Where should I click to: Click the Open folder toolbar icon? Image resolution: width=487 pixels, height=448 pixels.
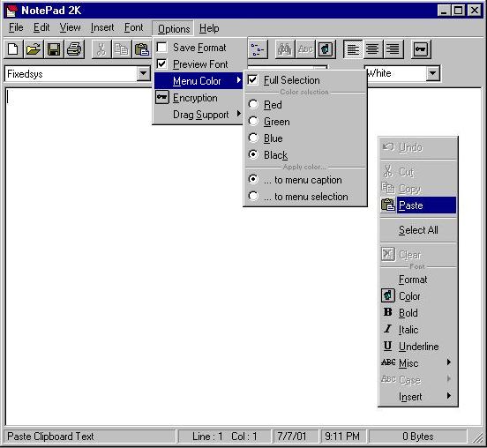[34, 49]
